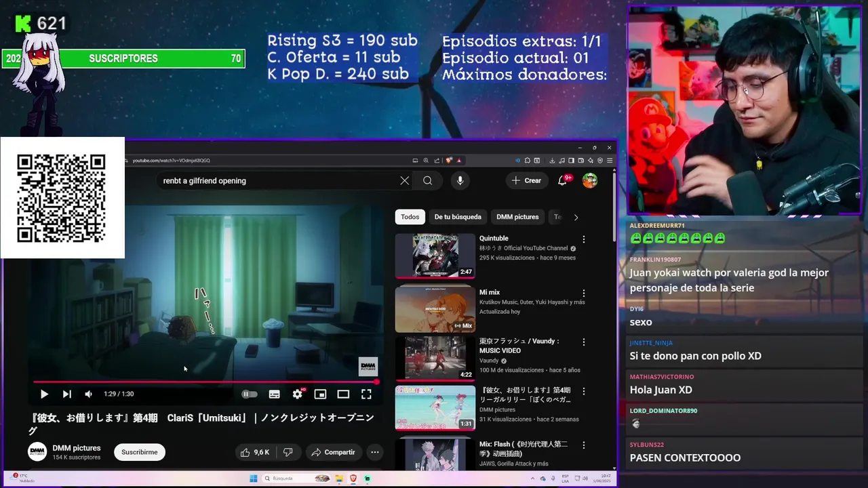Open Brave Shields lion icon

[449, 161]
